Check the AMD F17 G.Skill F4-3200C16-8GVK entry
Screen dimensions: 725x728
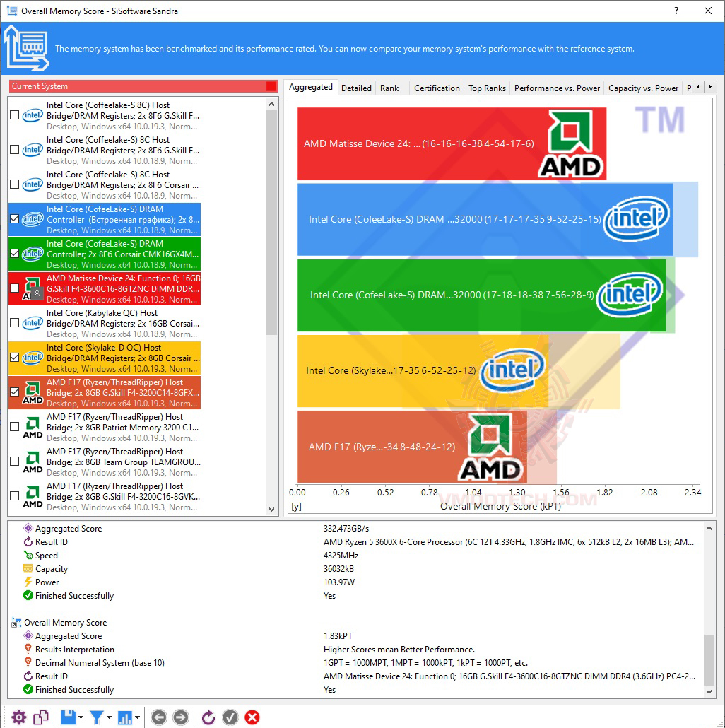tap(14, 496)
